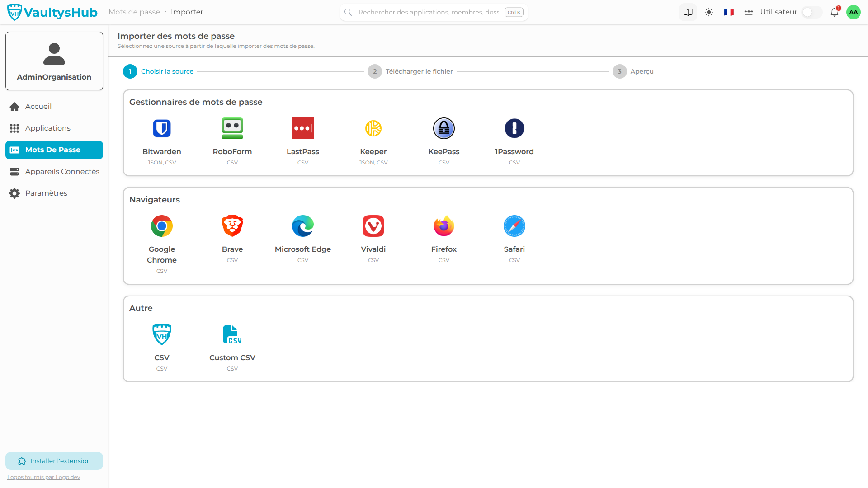Open the AA user avatar menu
The image size is (868, 488).
click(x=854, y=12)
